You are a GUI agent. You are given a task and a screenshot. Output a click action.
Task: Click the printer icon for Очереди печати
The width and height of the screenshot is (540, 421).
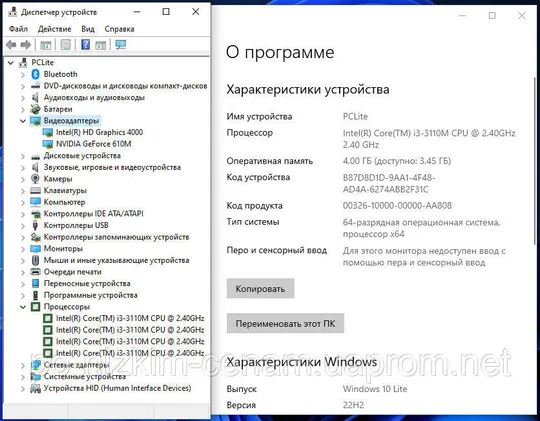pyautogui.click(x=35, y=272)
